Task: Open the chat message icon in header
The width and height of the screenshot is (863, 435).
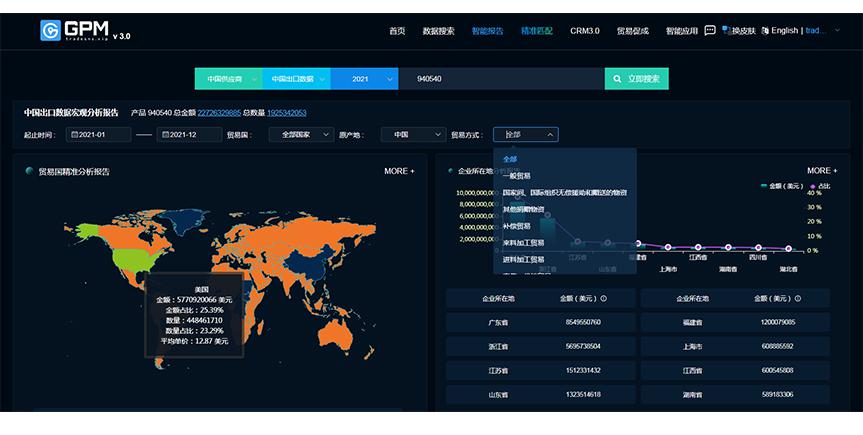Action: 710,30
